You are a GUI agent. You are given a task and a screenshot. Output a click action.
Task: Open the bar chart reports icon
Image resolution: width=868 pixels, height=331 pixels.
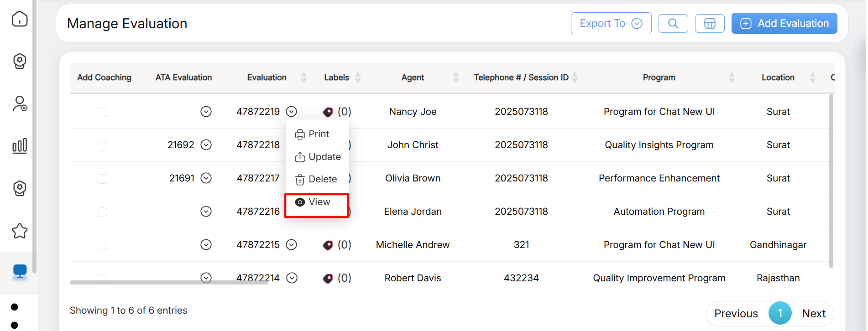[x=20, y=146]
